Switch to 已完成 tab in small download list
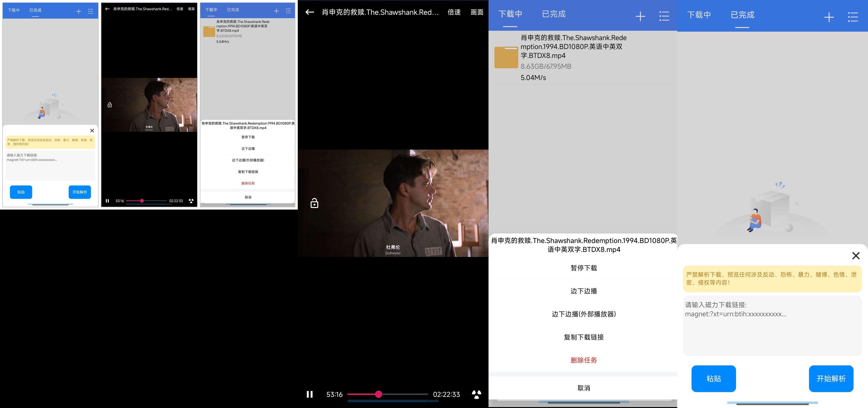This screenshot has height=408, width=868. (233, 10)
